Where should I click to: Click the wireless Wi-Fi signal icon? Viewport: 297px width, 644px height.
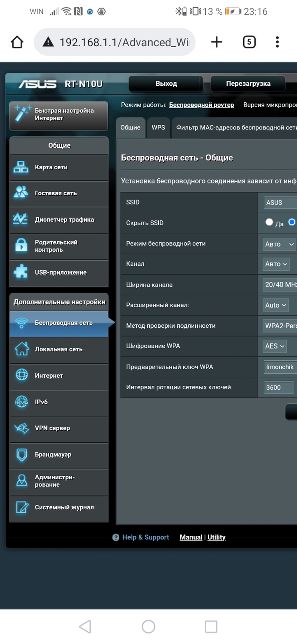coord(21,323)
